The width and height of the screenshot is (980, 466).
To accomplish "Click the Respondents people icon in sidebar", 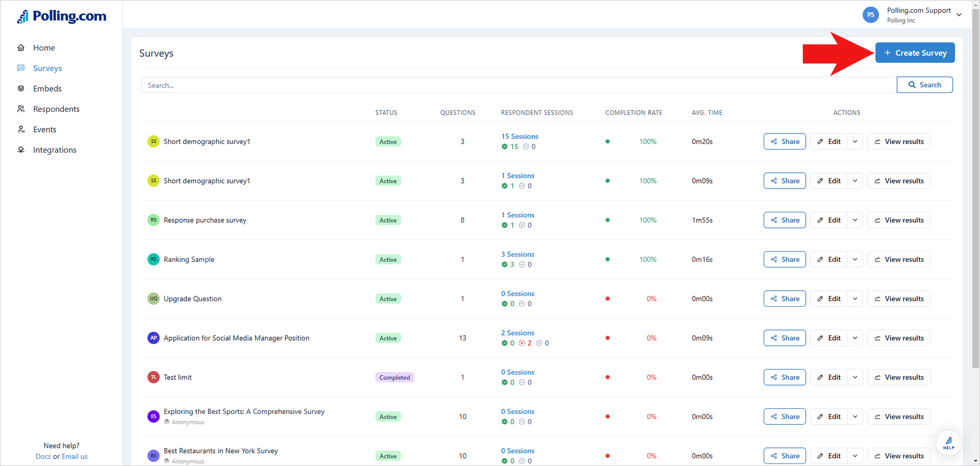I will (x=21, y=109).
